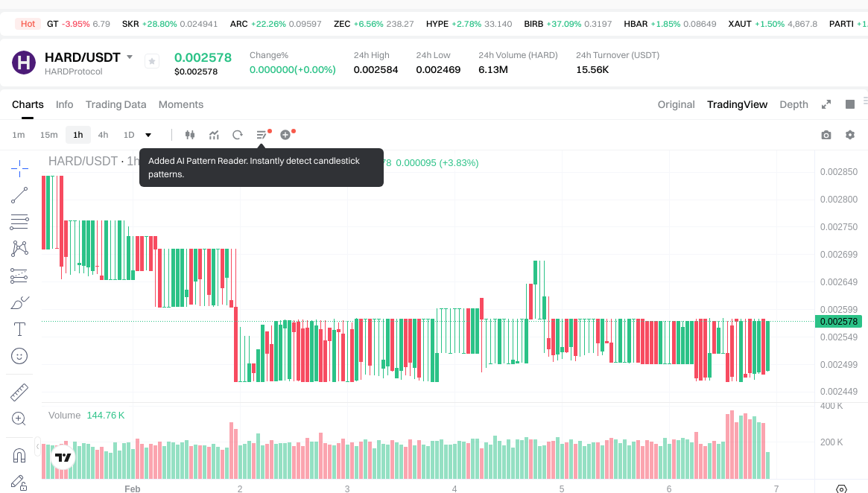Choose the Fibonacci retracement tool
Viewport: 868px width, 493px height.
point(19,276)
